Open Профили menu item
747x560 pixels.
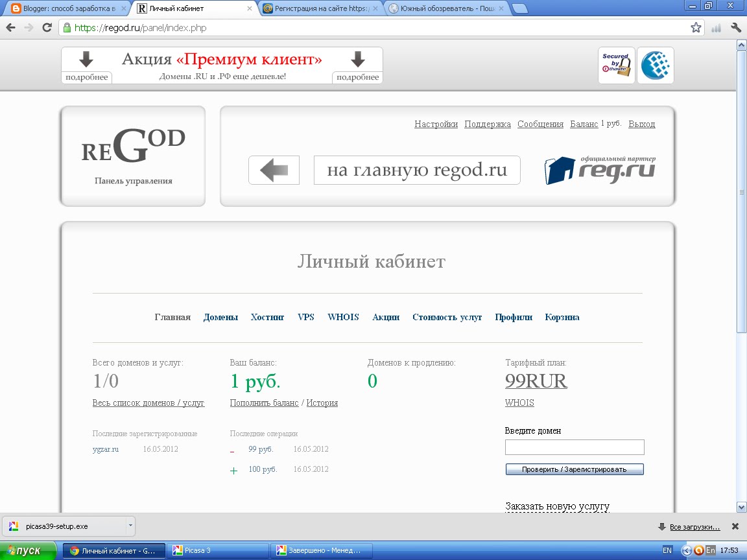[514, 317]
